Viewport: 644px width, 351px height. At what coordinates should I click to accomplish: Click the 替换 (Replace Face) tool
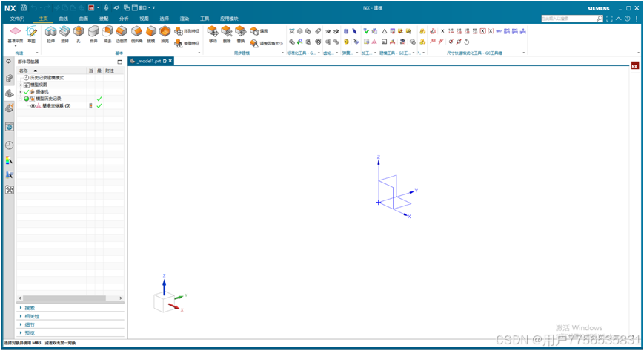(241, 35)
